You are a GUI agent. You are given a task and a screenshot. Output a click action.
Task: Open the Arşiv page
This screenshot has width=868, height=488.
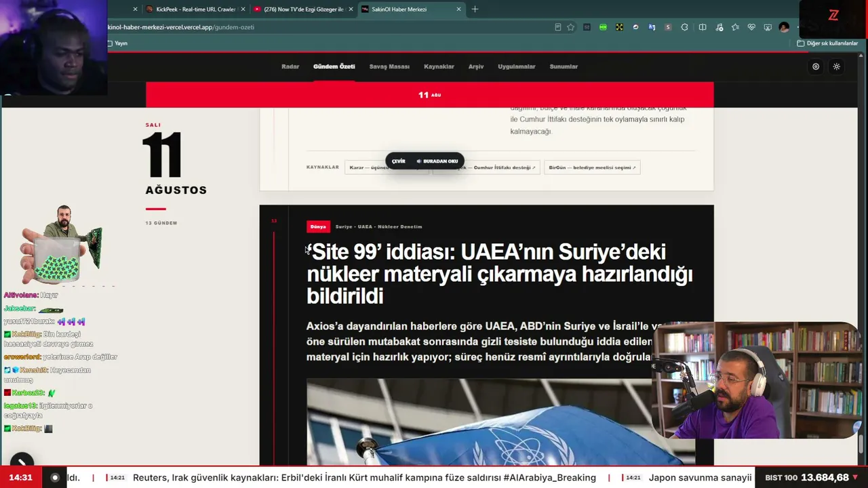pyautogui.click(x=476, y=66)
